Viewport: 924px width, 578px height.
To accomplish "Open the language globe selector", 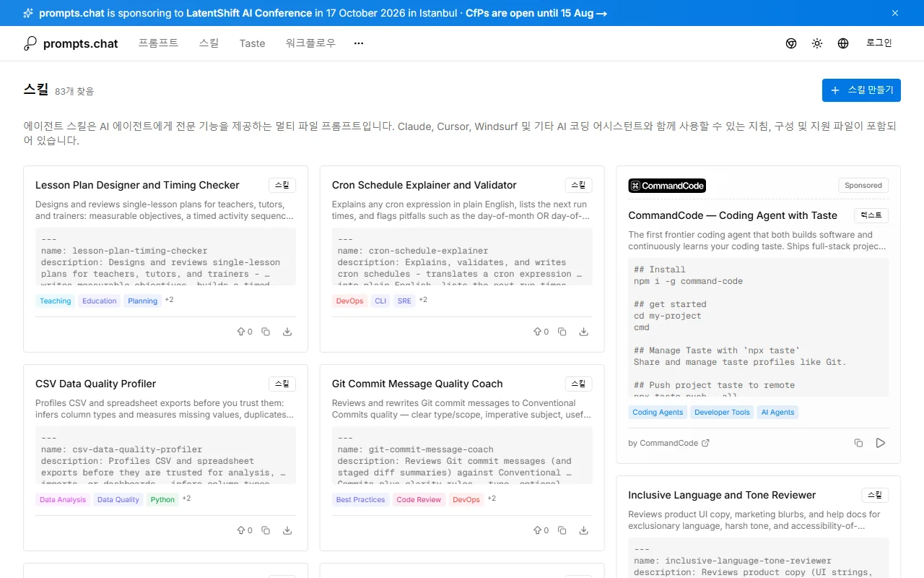I will (x=843, y=43).
